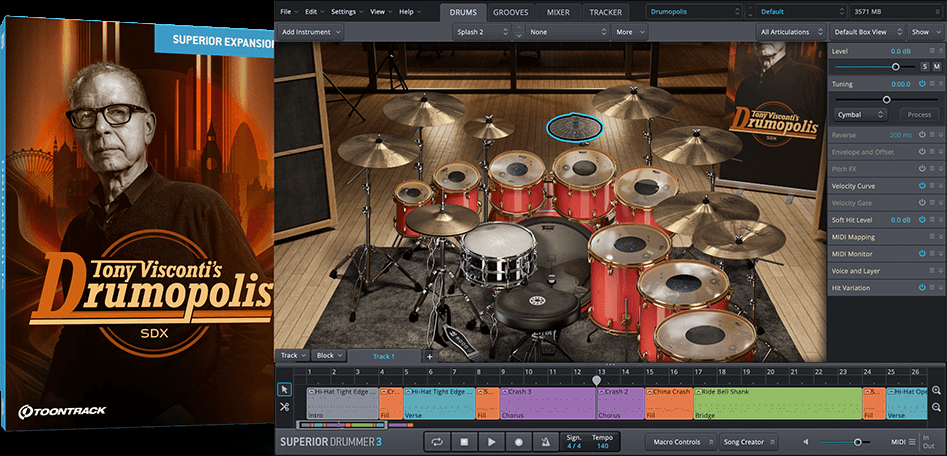Viewport: 947px width, 456px height.
Task: Open the Drumopolis library selector
Action: point(694,11)
